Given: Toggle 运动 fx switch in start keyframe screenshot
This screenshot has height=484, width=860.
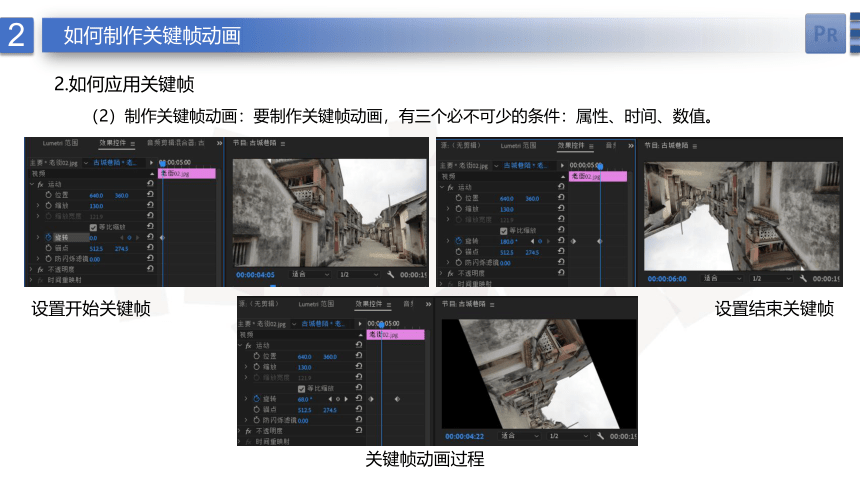Looking at the screenshot, I should tap(40, 184).
